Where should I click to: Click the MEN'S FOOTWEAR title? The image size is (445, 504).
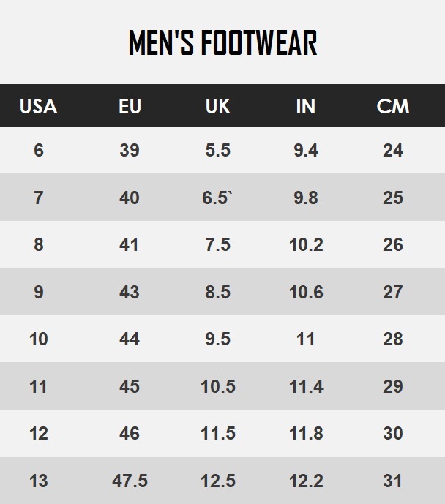point(222,43)
